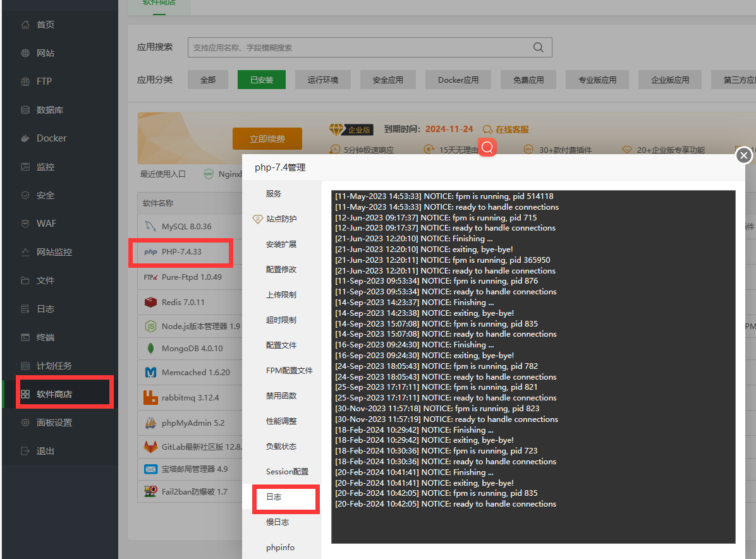
Task: Open 配置修改 tab in PHP dialog
Action: coord(281,269)
